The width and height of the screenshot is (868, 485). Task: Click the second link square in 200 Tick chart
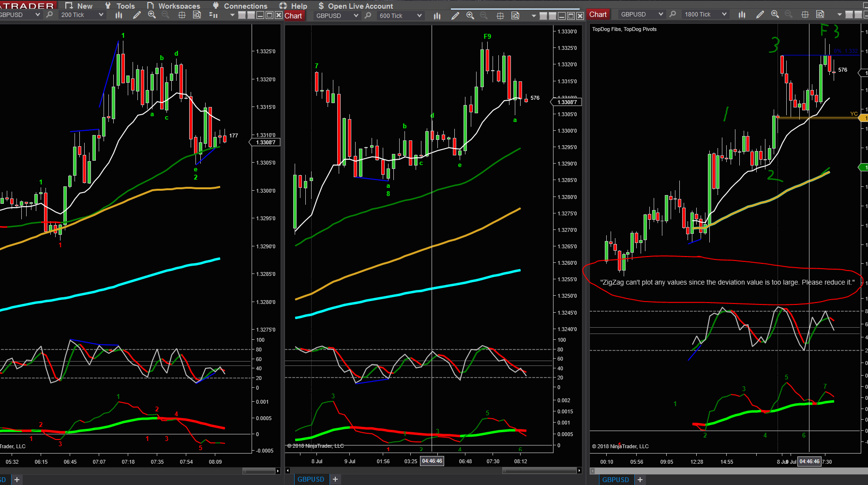(251, 15)
